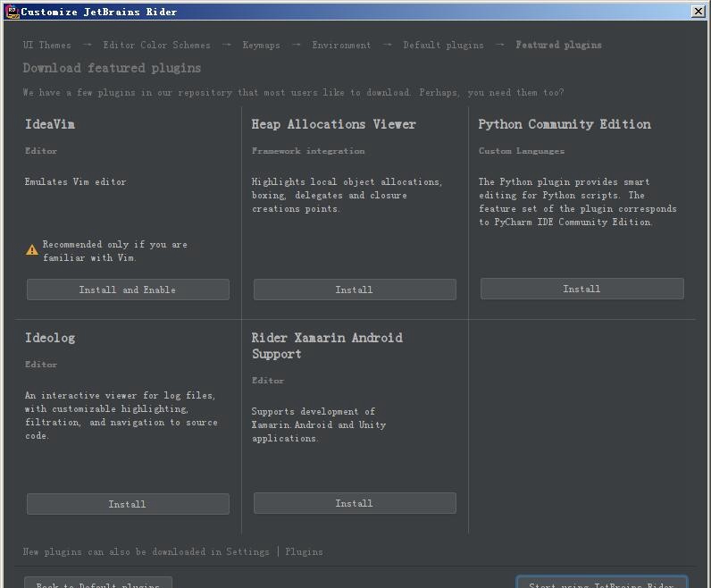Install the Ideolog plugin

point(128,504)
